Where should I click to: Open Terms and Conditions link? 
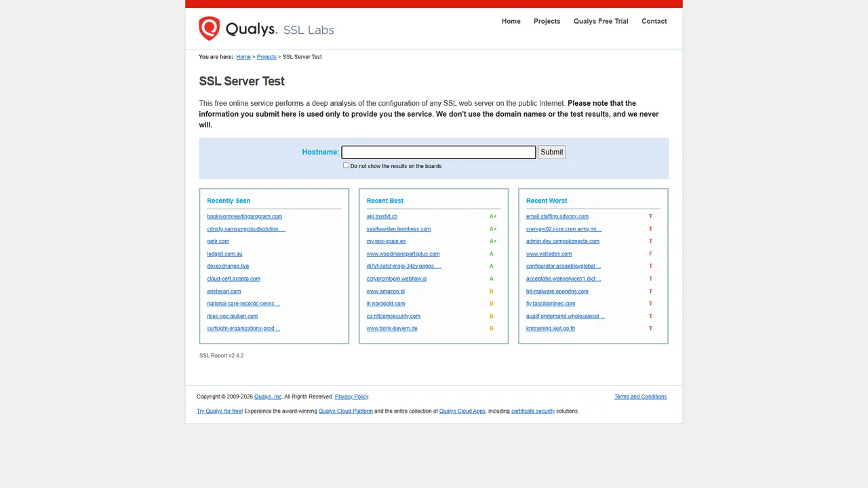point(640,396)
